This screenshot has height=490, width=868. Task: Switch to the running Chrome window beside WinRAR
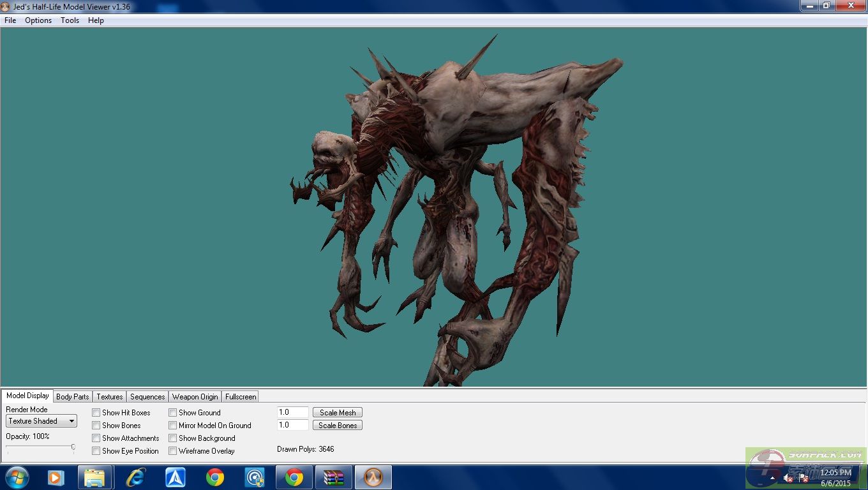point(294,477)
